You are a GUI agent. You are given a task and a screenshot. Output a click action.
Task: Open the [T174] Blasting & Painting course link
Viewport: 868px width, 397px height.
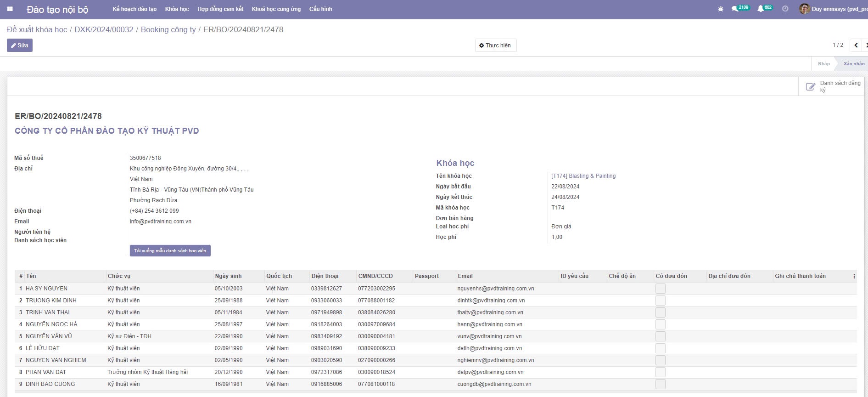(x=583, y=176)
